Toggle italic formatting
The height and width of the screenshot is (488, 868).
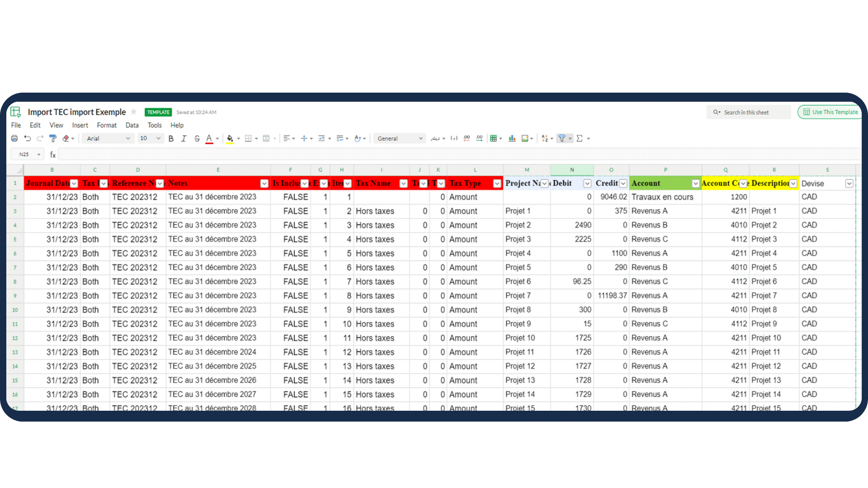[x=184, y=139]
